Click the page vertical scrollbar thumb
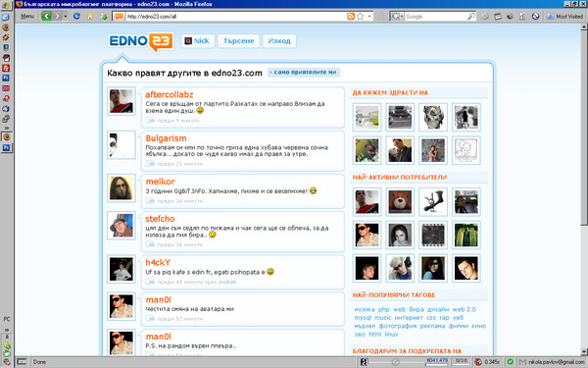The width and height of the screenshot is (588, 368). pos(584,128)
